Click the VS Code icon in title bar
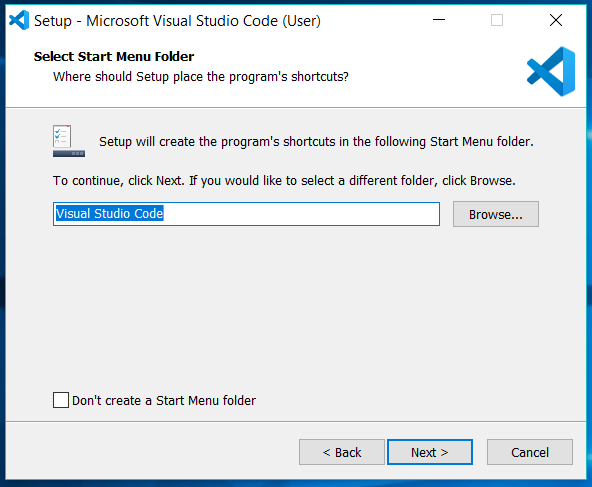 point(19,20)
